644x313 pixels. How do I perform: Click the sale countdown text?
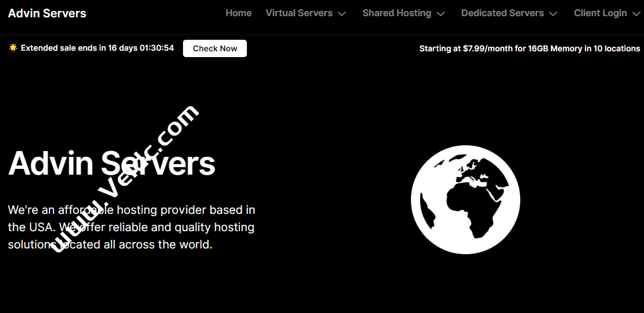(x=97, y=48)
